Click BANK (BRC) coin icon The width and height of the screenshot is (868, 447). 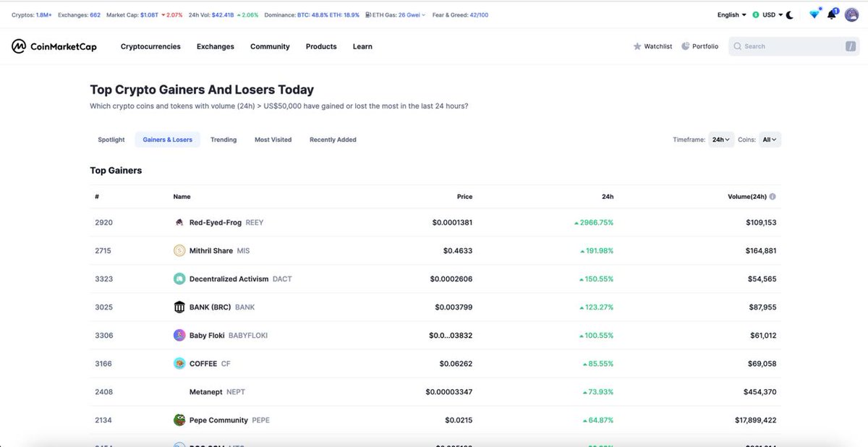pos(179,307)
